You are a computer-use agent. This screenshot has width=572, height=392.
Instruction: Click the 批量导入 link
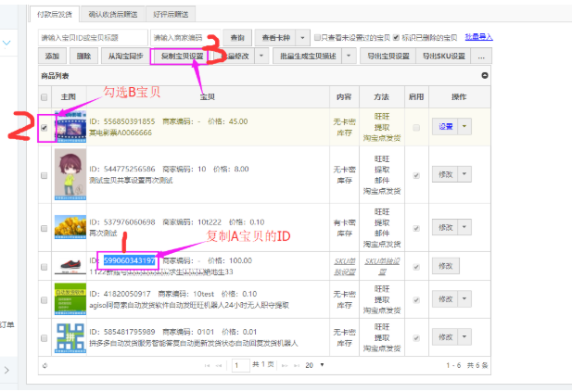(x=479, y=37)
